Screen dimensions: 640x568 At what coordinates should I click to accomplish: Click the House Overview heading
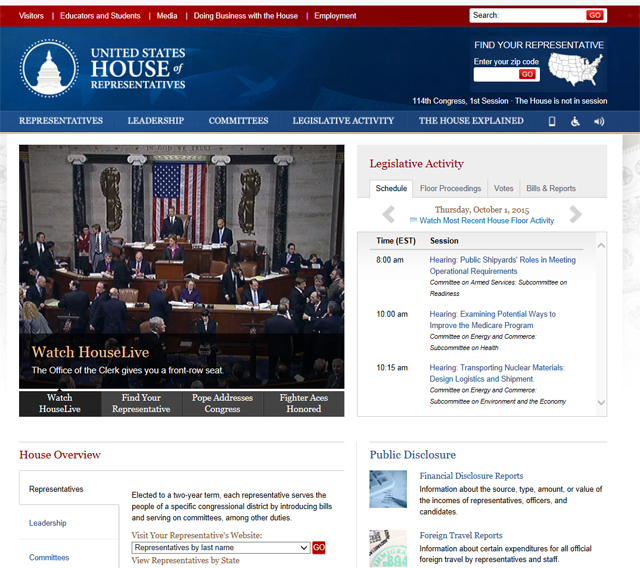tap(60, 455)
